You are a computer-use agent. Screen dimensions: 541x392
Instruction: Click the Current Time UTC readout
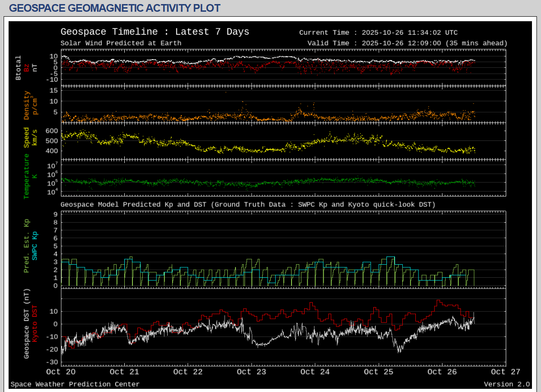378,33
